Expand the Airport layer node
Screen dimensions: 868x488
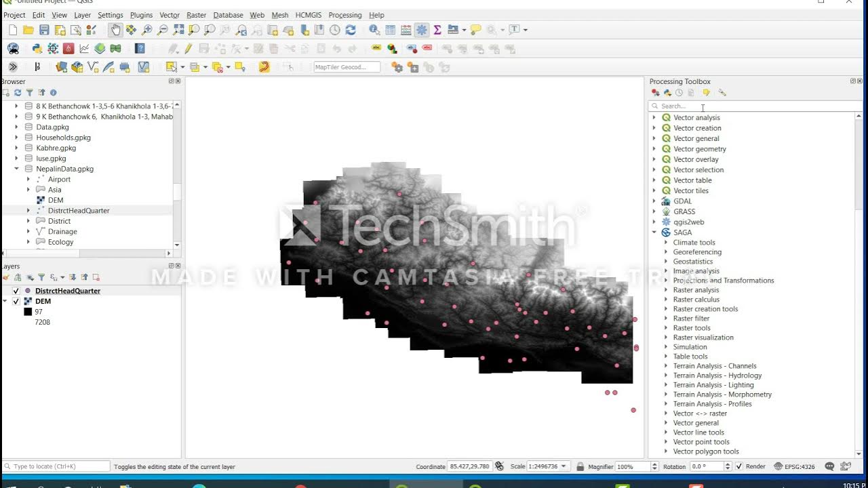[x=28, y=180]
